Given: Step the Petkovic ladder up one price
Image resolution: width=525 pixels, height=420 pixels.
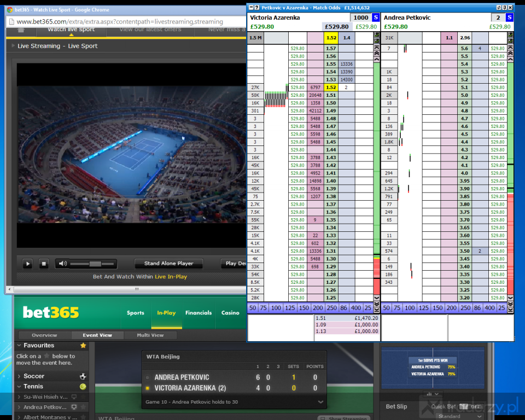Looking at the screenshot, I should tap(511, 59).
